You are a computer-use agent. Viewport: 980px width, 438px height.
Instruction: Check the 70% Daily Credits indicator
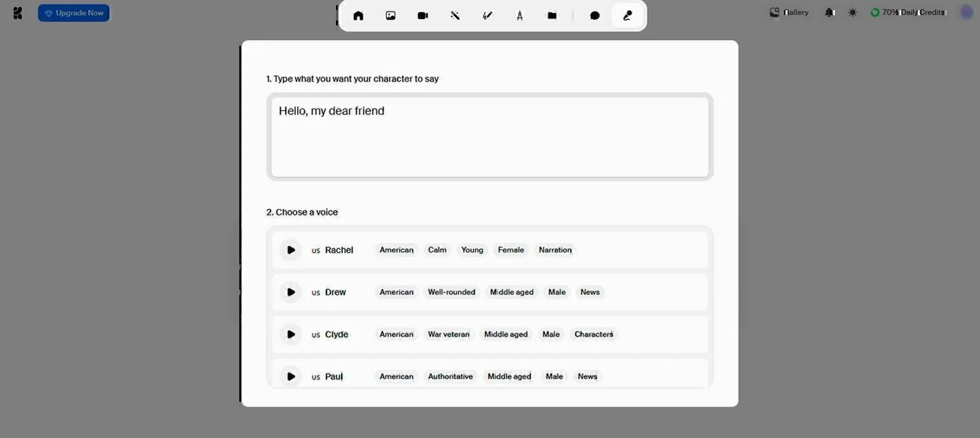point(908,13)
